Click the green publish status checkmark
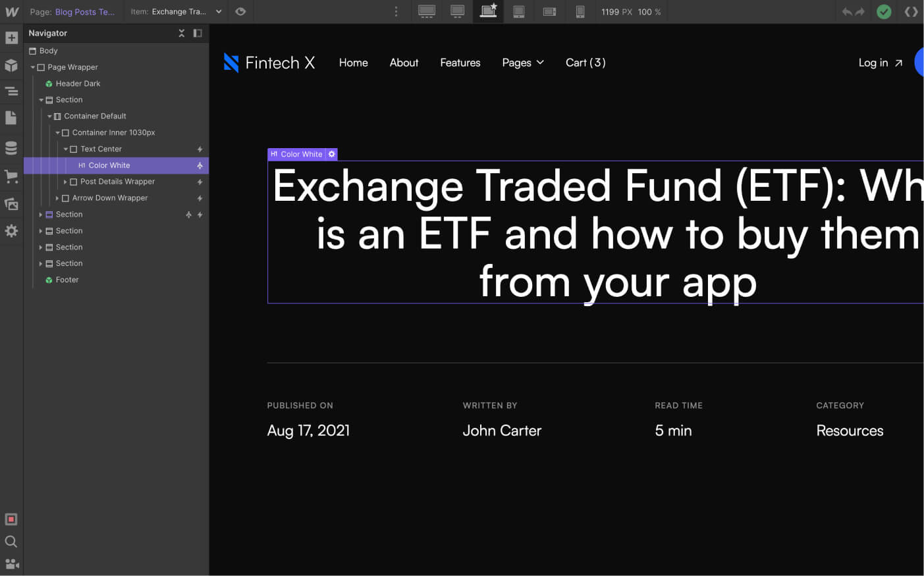 coord(884,11)
